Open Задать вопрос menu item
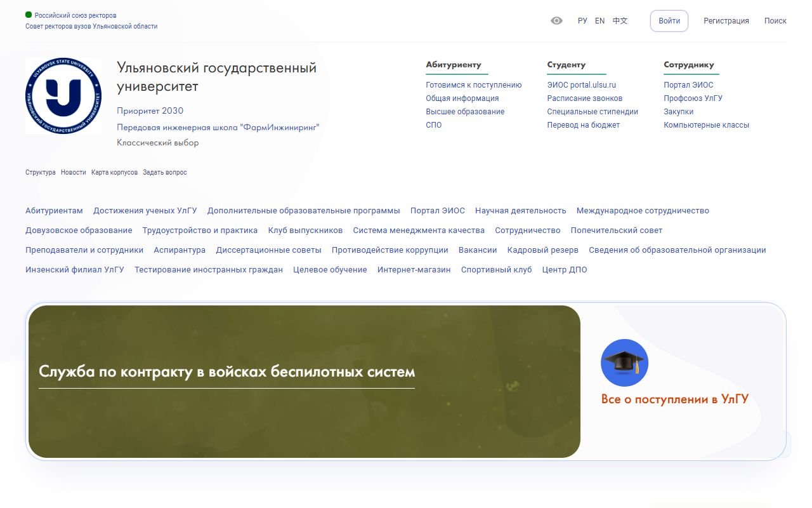 [165, 173]
